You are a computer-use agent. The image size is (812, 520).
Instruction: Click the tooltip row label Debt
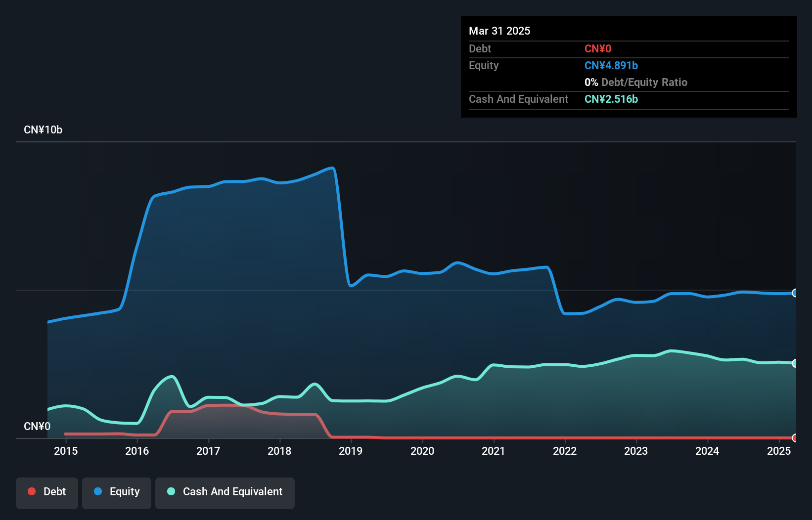pyautogui.click(x=480, y=48)
